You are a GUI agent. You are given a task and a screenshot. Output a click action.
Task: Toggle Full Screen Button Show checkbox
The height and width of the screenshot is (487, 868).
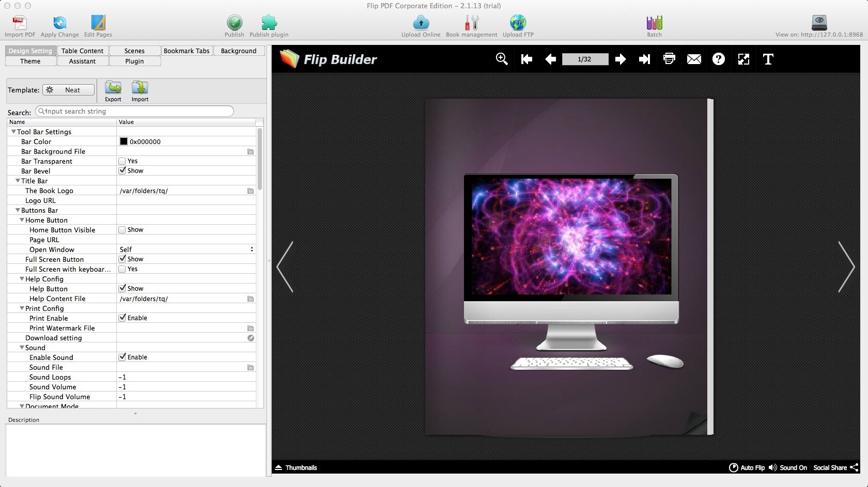pos(122,259)
